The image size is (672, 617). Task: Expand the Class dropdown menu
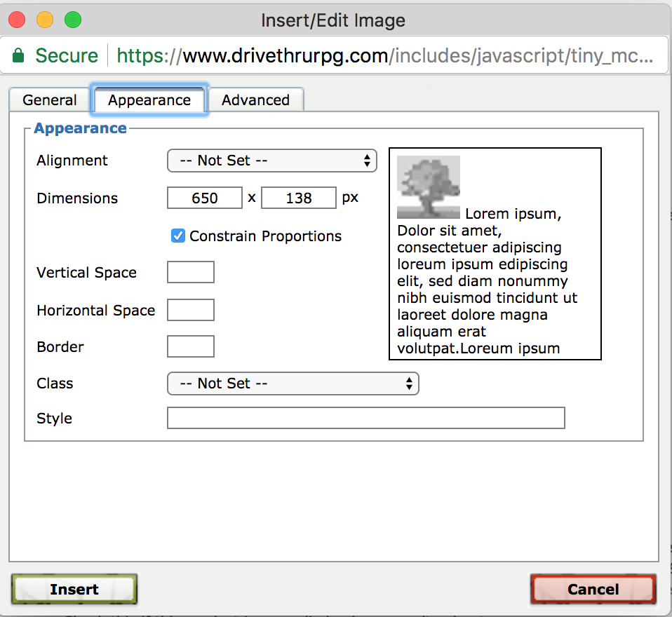click(293, 384)
